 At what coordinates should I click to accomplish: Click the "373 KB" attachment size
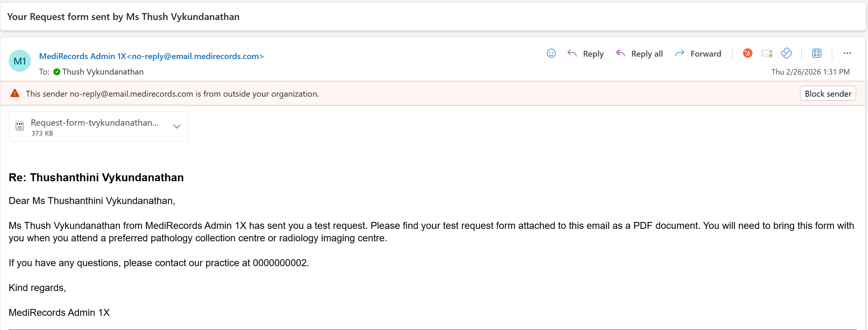tap(42, 133)
